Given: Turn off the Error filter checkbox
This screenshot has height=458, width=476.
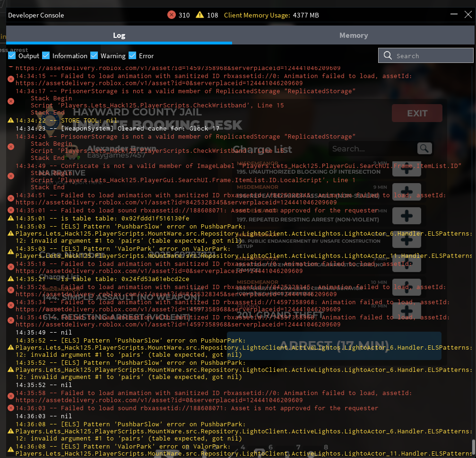Looking at the screenshot, I should coord(132,56).
